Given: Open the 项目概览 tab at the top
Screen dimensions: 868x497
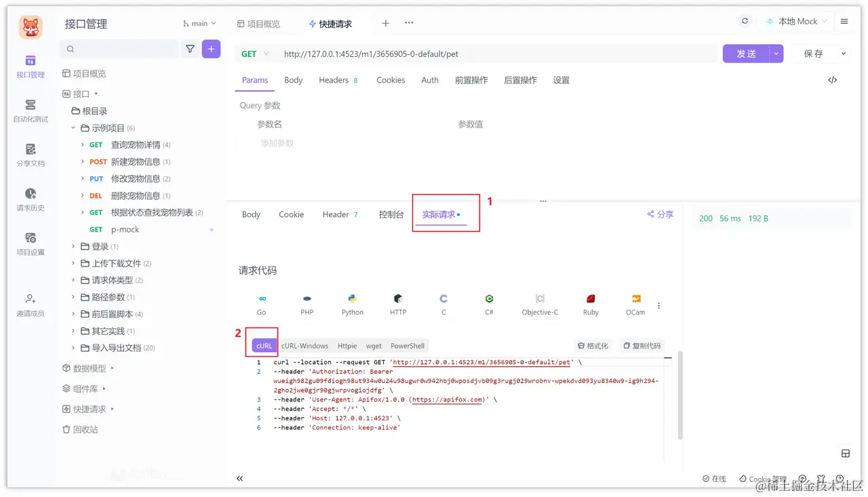Looking at the screenshot, I should pyautogui.click(x=258, y=24).
